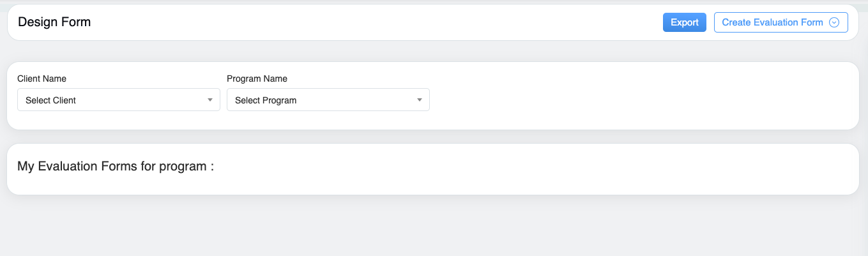The width and height of the screenshot is (868, 256).
Task: Click the gray page background below the forms card
Action: (x=434, y=227)
